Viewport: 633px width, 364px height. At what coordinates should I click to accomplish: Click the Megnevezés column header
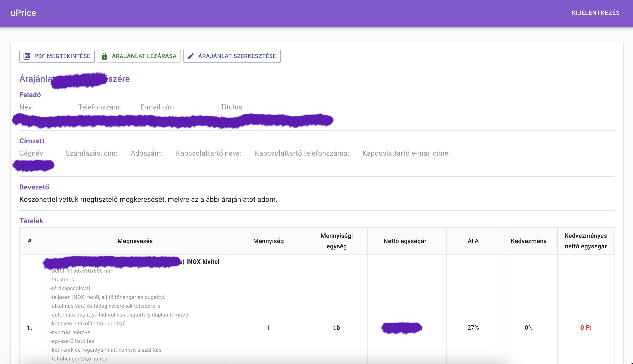click(x=135, y=241)
